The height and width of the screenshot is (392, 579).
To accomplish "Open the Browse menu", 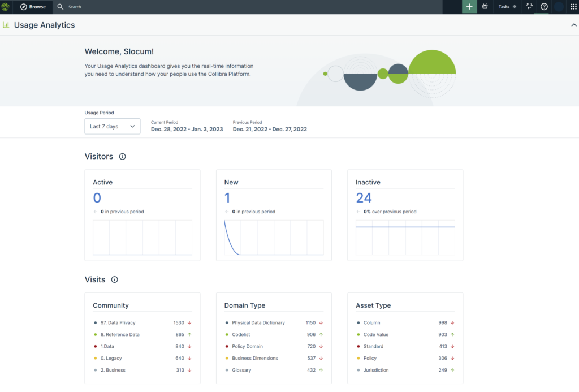I will (x=33, y=7).
